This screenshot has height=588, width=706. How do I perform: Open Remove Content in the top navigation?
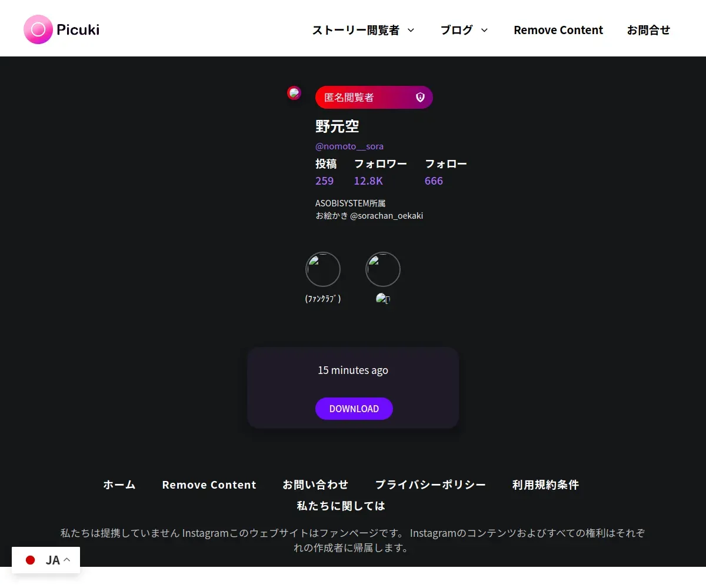[558, 30]
